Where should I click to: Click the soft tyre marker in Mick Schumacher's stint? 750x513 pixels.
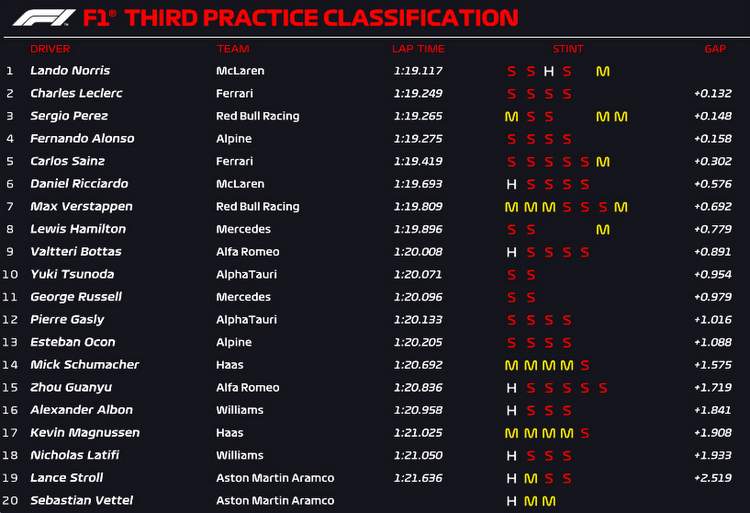[584, 365]
